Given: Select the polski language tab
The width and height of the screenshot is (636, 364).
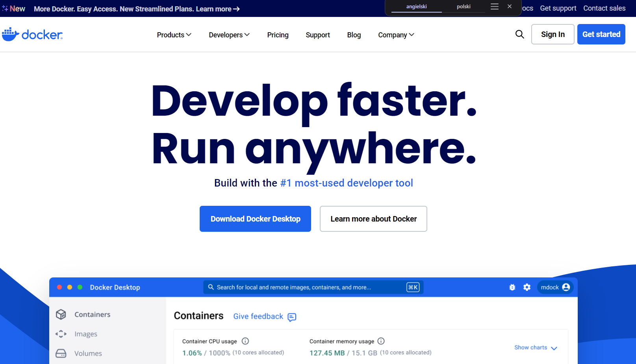Looking at the screenshot, I should (464, 7).
